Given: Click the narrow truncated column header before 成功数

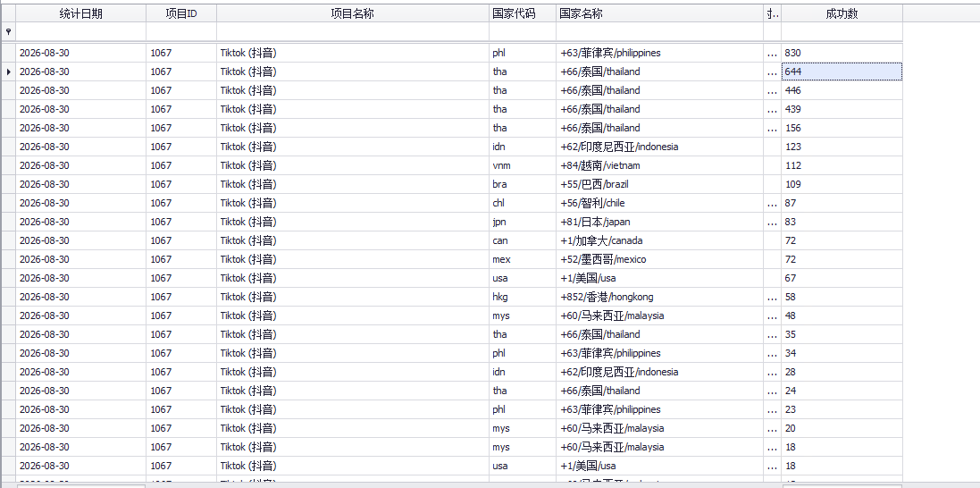Looking at the screenshot, I should 773,13.
